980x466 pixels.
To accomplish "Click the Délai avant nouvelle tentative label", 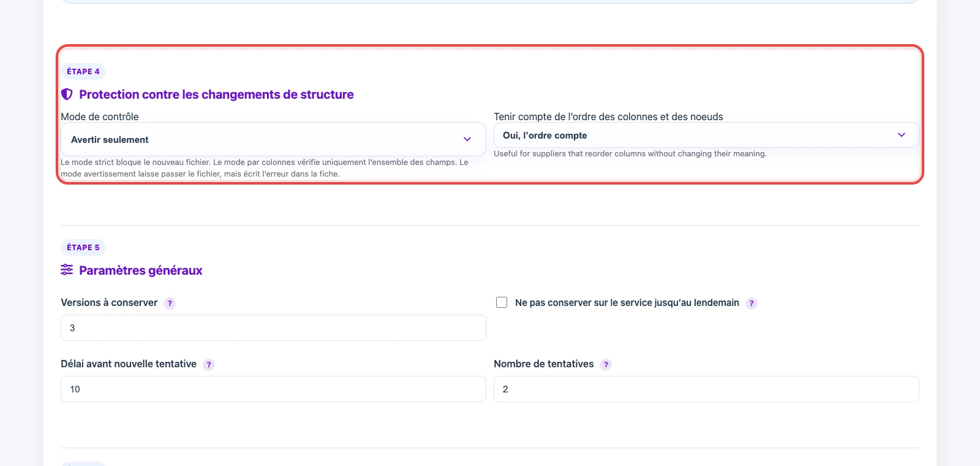I will tap(129, 364).
